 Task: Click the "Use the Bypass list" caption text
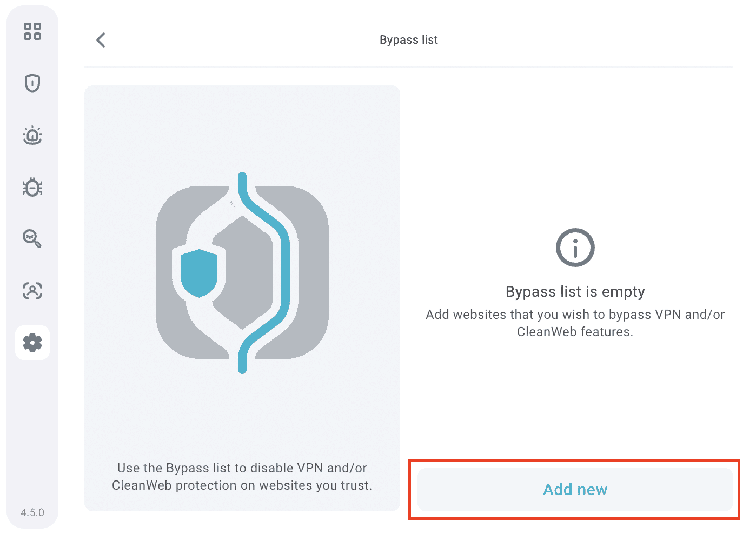(x=242, y=468)
